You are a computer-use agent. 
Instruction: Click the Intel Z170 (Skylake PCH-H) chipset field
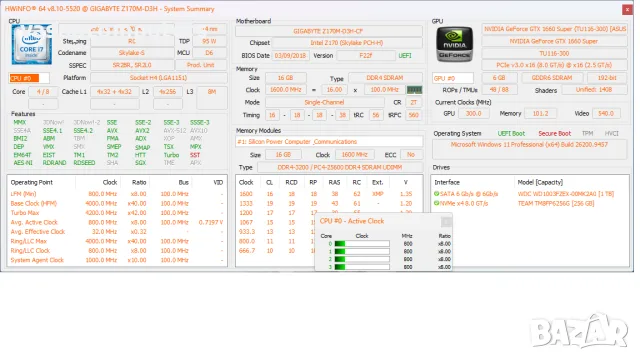tap(347, 43)
